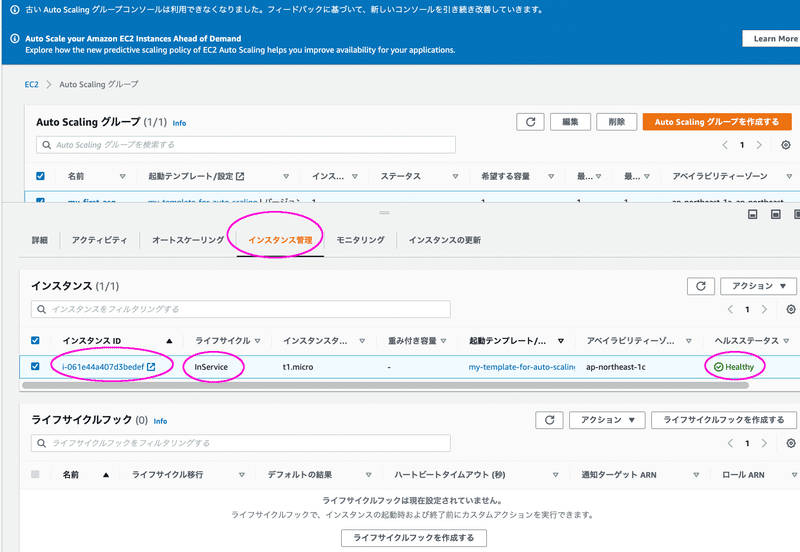Open instances table preferences gear

(x=791, y=309)
